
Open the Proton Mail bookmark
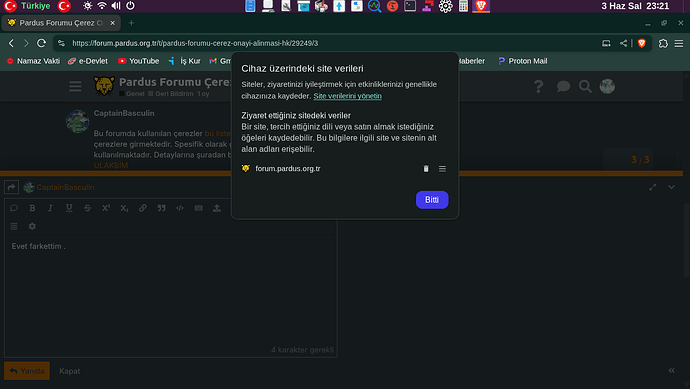click(x=523, y=61)
